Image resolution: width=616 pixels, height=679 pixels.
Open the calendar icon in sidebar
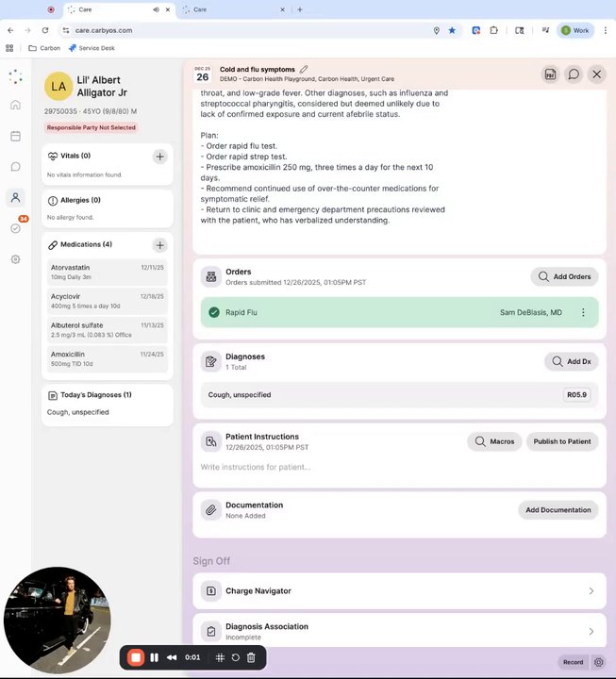click(16, 136)
